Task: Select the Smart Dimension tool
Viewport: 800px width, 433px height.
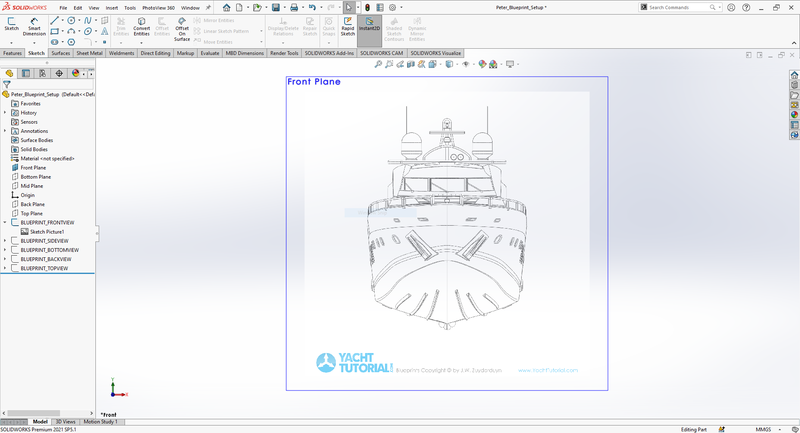Action: tap(34, 27)
